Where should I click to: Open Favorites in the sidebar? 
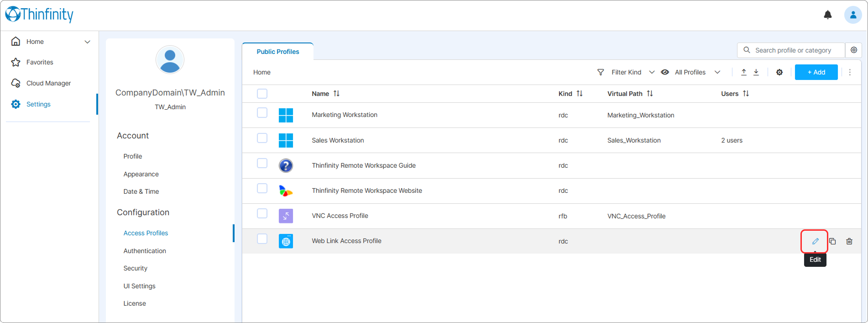(x=40, y=62)
